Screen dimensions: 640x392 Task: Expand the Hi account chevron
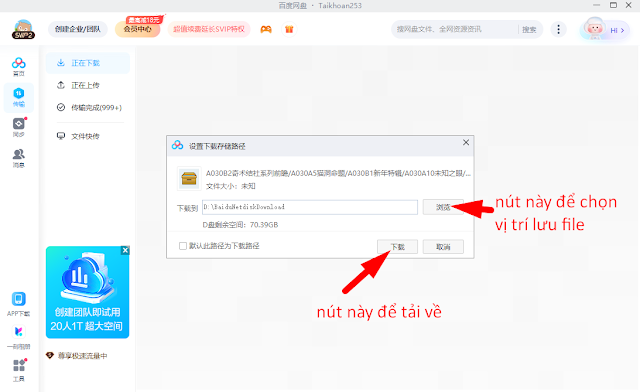pos(622,30)
